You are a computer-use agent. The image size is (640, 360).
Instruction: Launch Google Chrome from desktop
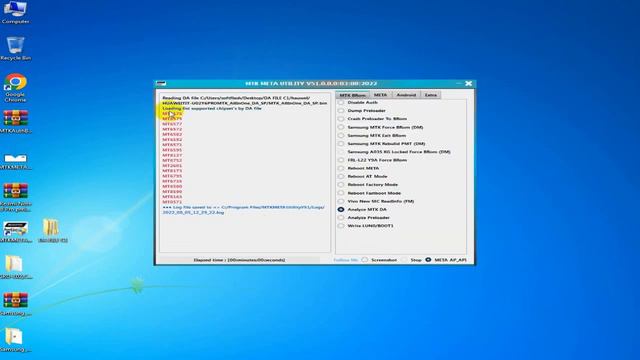pos(15,87)
